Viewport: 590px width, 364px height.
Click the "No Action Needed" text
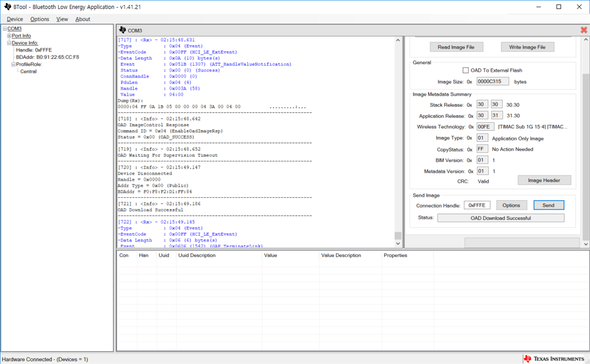pyautogui.click(x=513, y=149)
